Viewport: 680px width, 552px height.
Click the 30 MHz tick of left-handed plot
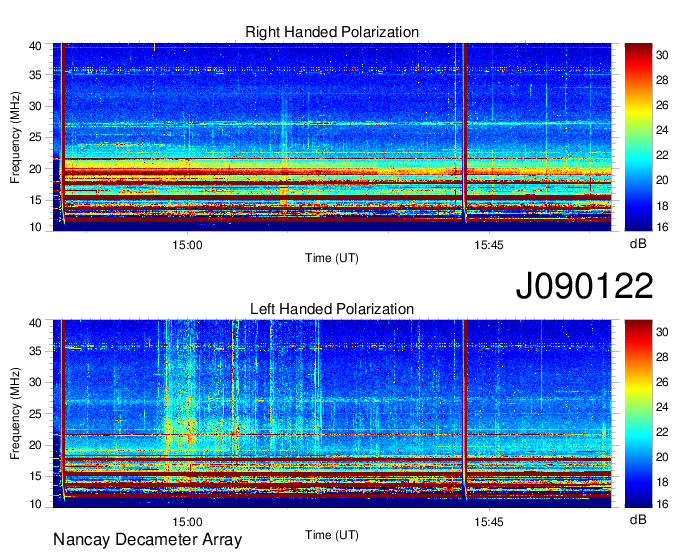pyautogui.click(x=35, y=382)
